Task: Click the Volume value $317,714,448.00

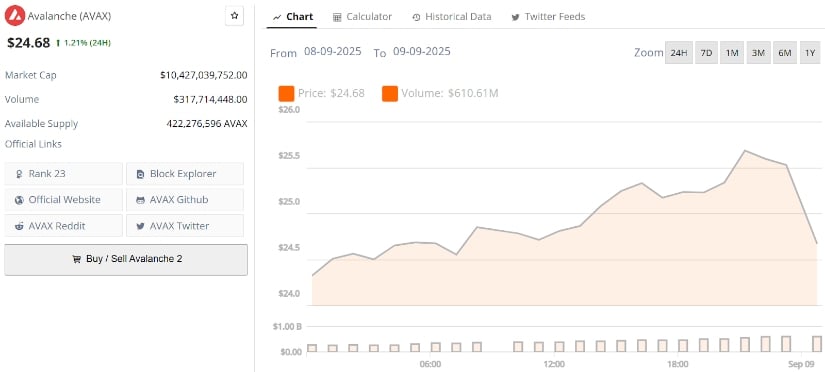Action: (x=210, y=99)
